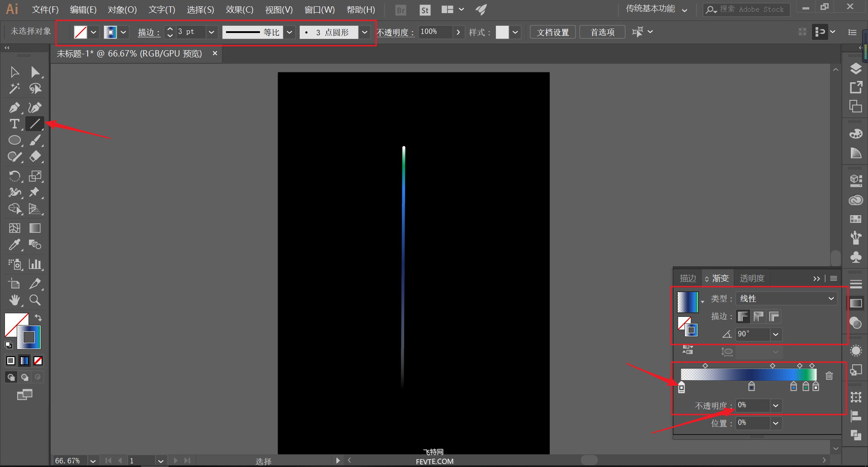Select the leftmost transparent gradient stop

click(681, 387)
